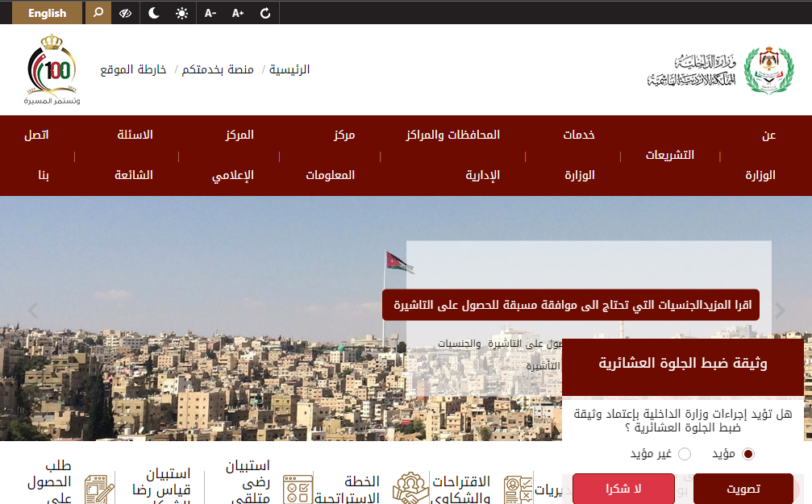812x504 pixels.
Task: Expand the التشريعات menu
Action: (x=669, y=155)
